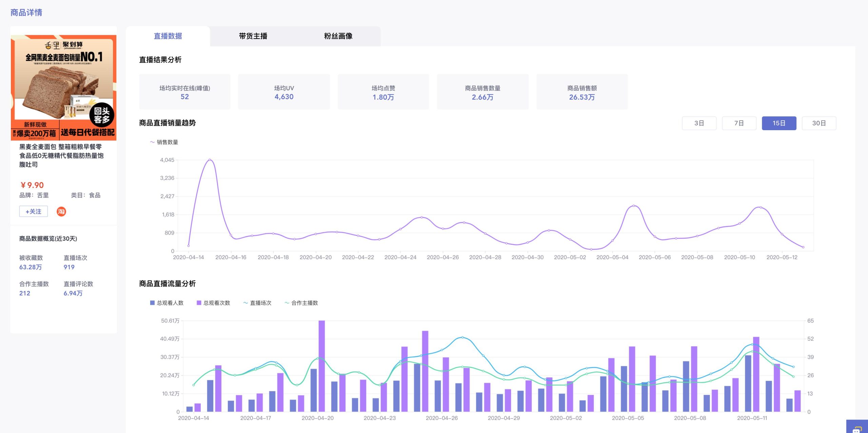Click the +关注 follow button
Image resolution: width=868 pixels, height=433 pixels.
coord(34,211)
